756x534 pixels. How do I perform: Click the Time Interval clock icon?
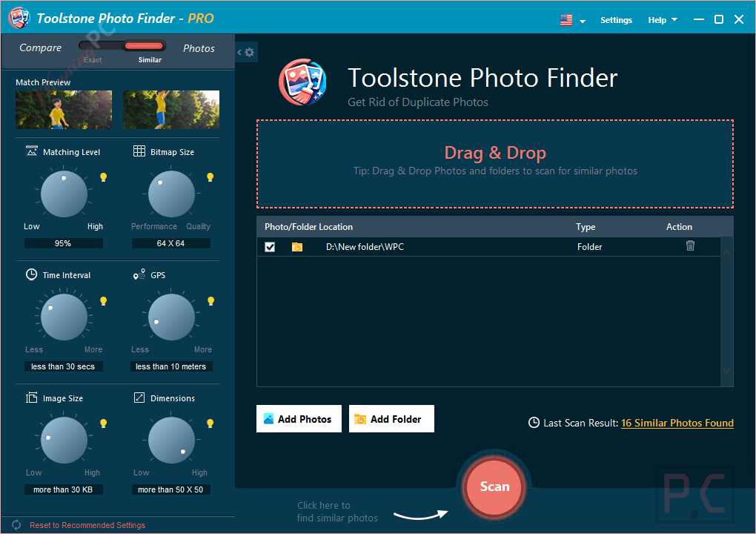31,274
